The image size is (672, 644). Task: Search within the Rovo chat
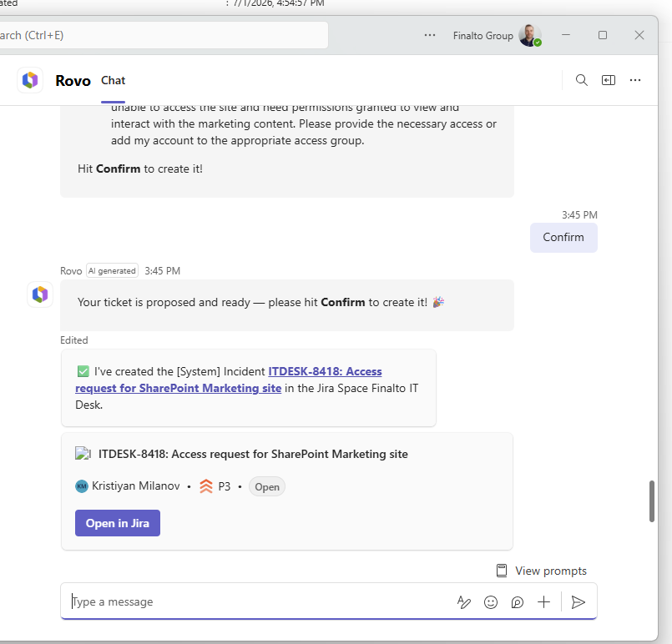tap(582, 80)
